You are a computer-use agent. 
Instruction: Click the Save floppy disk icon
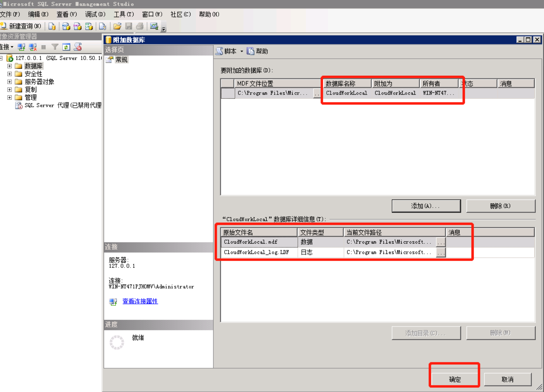coord(129,26)
